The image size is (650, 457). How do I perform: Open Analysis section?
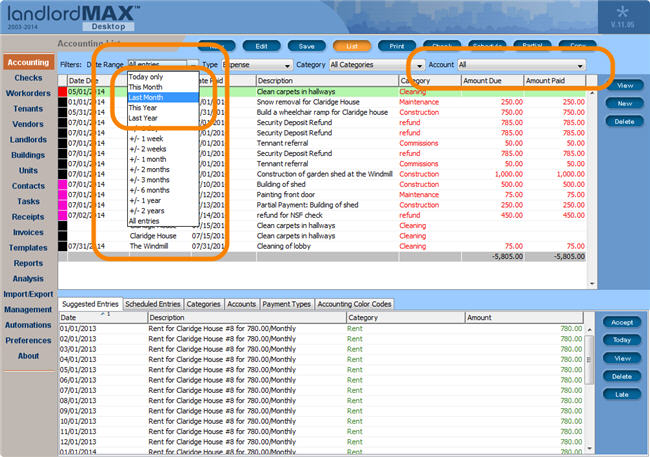point(28,279)
